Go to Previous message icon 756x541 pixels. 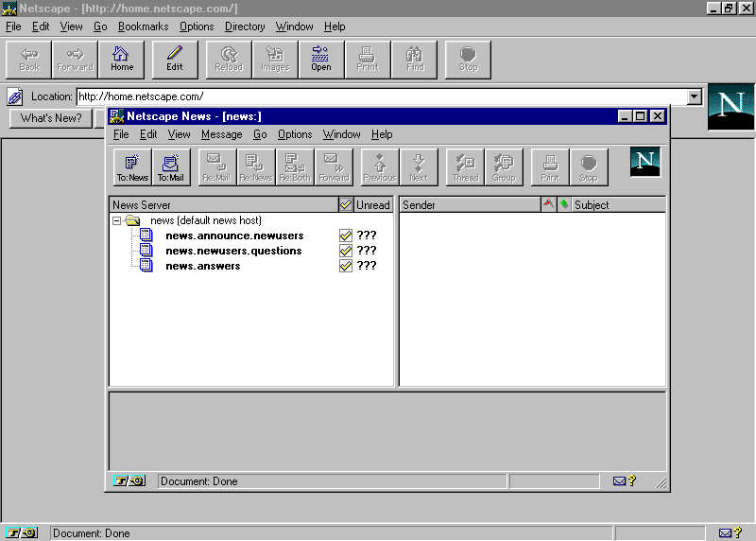coord(380,167)
